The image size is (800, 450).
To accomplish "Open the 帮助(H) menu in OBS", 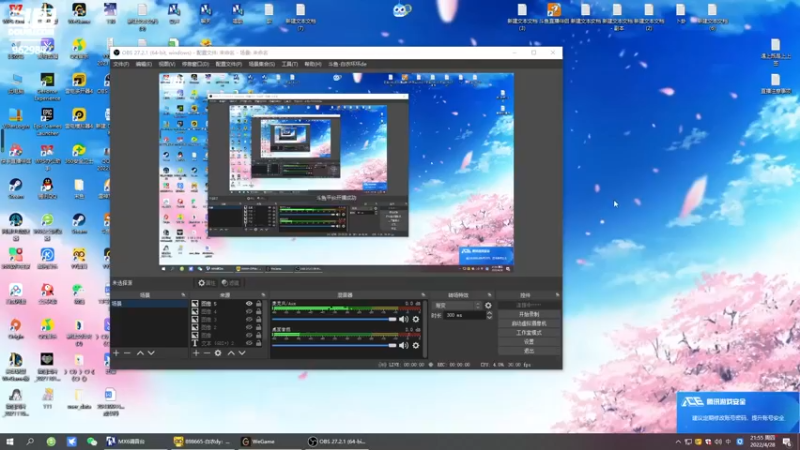I will tap(313, 64).
